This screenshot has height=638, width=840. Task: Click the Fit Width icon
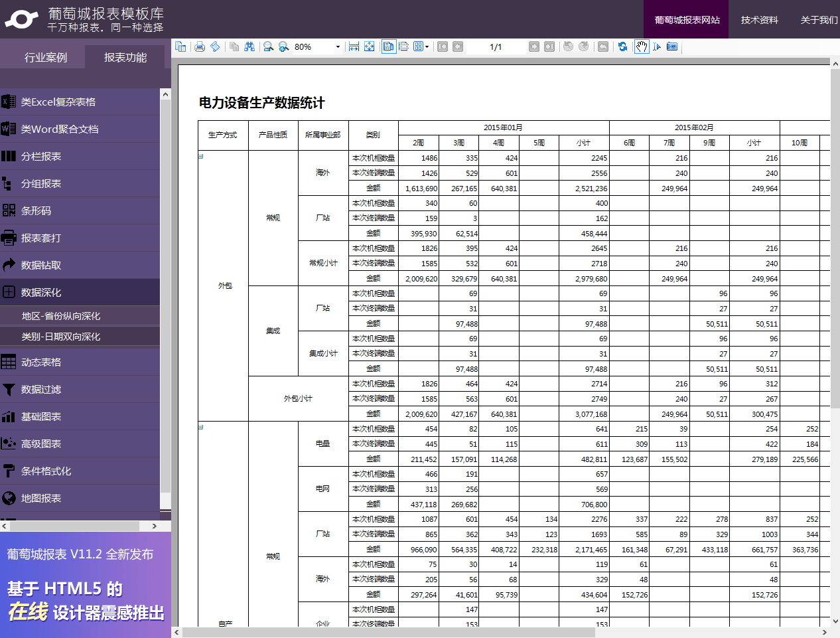tap(354, 46)
